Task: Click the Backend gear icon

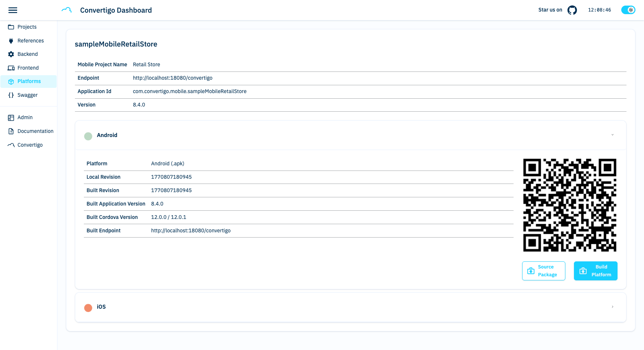Action: [11, 54]
